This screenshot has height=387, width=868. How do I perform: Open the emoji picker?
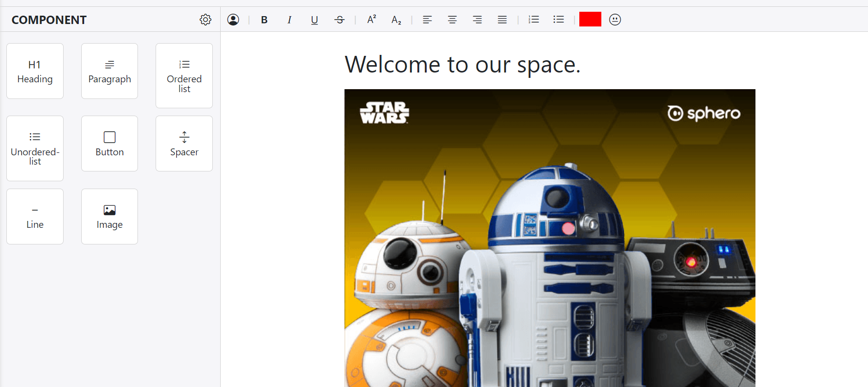pos(615,20)
